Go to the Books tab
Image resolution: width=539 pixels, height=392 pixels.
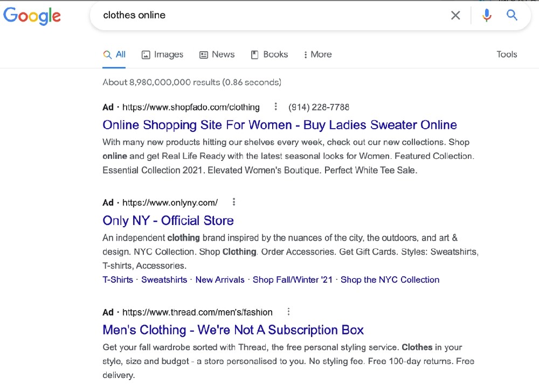click(x=269, y=54)
